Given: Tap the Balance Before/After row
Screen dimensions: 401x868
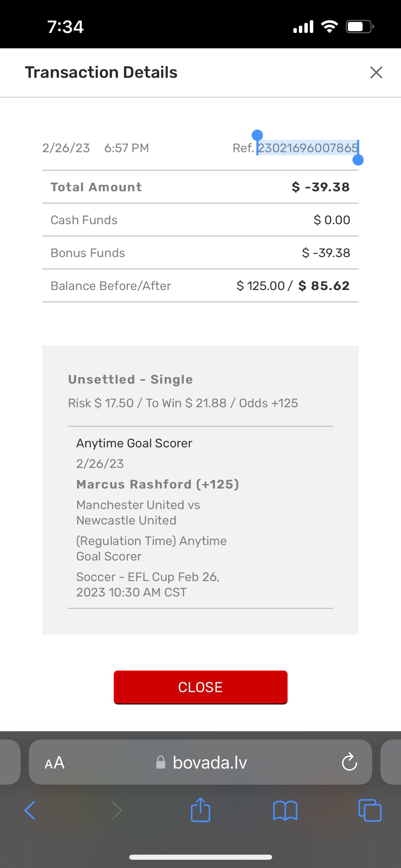Looking at the screenshot, I should [x=200, y=286].
